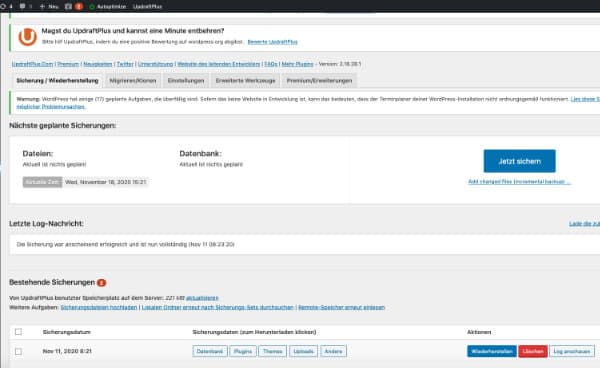Click the red Löschen button
The image size is (600, 368).
click(533, 351)
